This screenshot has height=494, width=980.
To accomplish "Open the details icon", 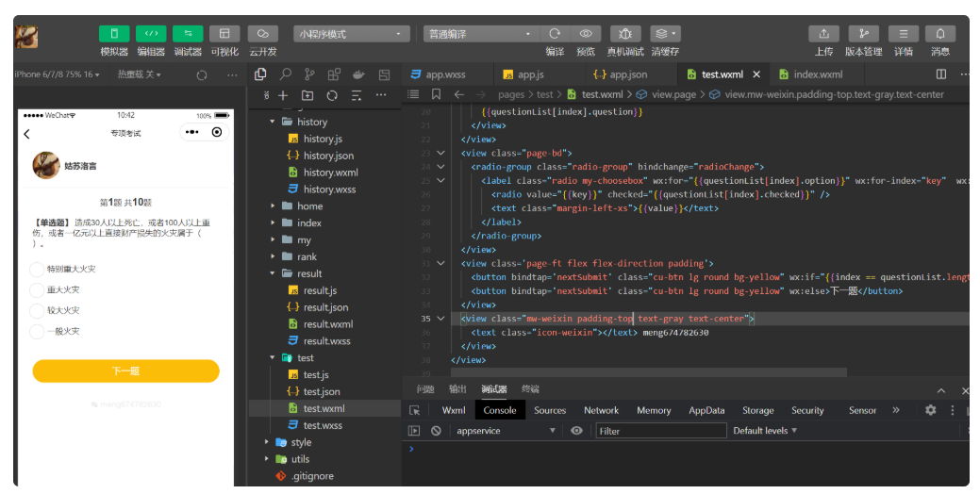I will click(x=903, y=34).
